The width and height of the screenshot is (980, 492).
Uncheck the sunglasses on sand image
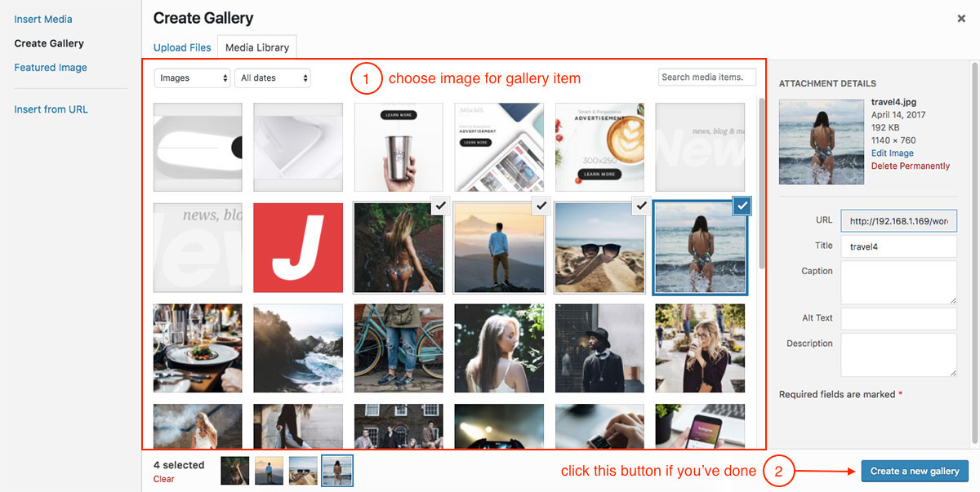[x=641, y=206]
